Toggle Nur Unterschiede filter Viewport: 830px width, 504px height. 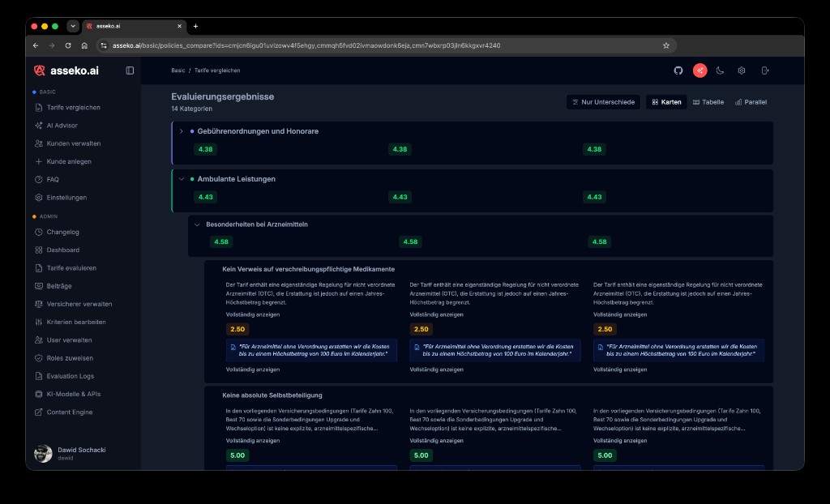(x=603, y=102)
